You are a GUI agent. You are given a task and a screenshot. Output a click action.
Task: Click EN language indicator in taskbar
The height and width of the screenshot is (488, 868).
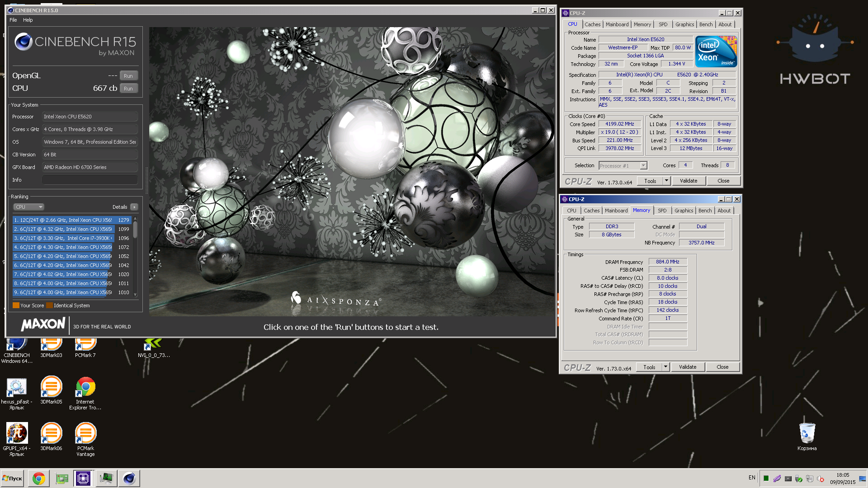(752, 478)
